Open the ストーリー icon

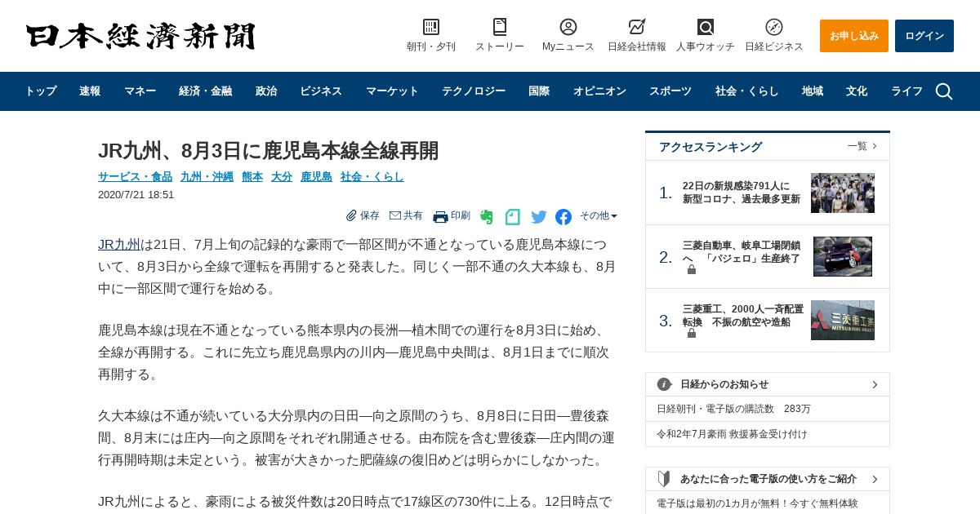tap(500, 27)
